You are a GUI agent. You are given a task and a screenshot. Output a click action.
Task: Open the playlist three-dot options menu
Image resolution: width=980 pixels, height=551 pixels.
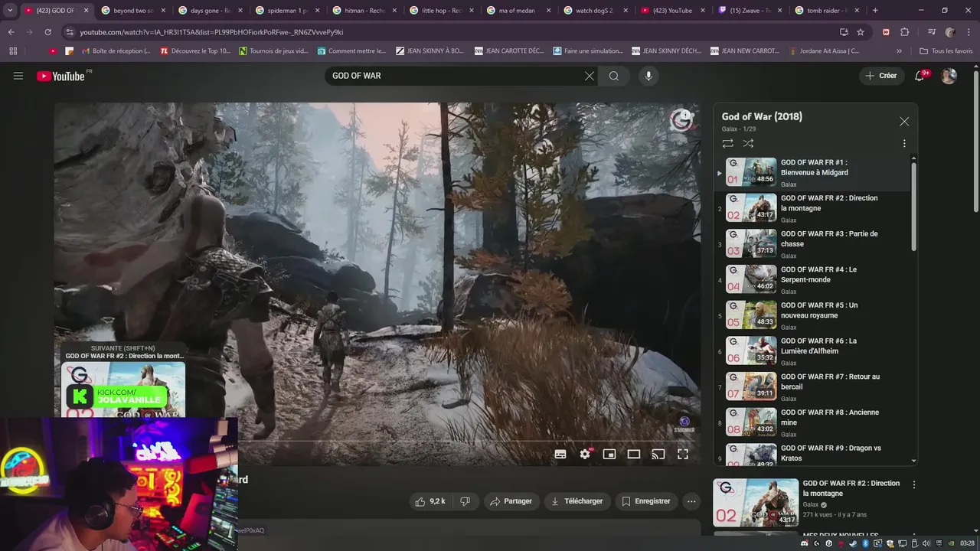pyautogui.click(x=904, y=143)
